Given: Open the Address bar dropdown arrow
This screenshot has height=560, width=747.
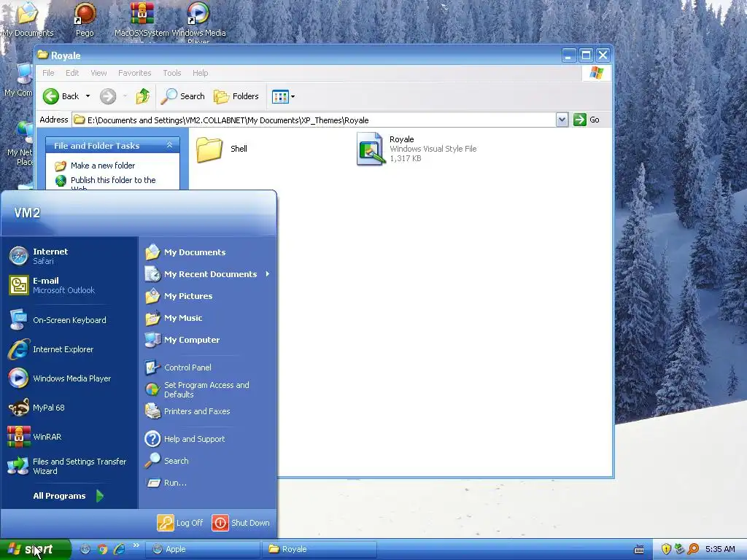Looking at the screenshot, I should pos(562,120).
